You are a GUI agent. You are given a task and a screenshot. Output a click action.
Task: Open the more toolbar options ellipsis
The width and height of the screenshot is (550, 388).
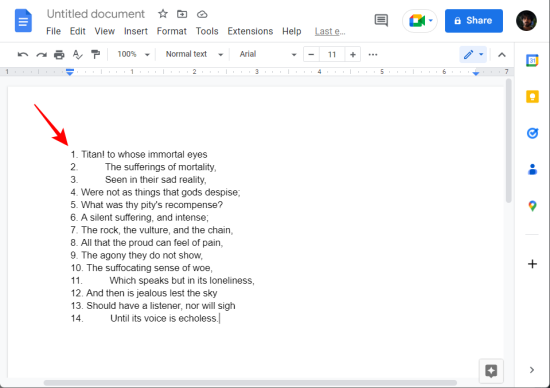pos(373,54)
